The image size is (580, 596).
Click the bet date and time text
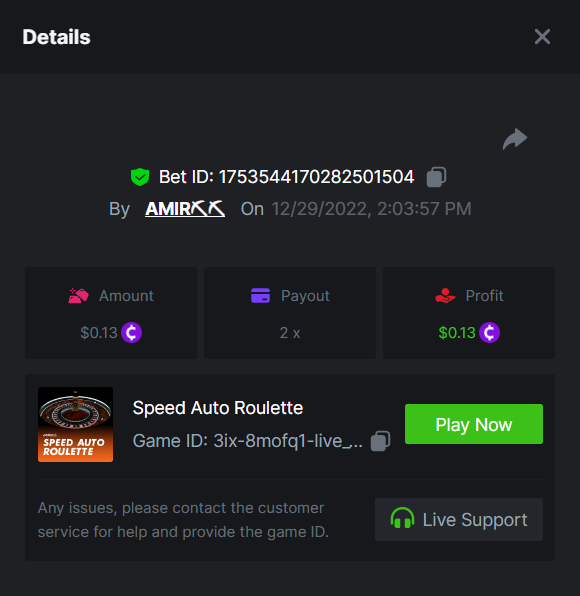pos(371,209)
